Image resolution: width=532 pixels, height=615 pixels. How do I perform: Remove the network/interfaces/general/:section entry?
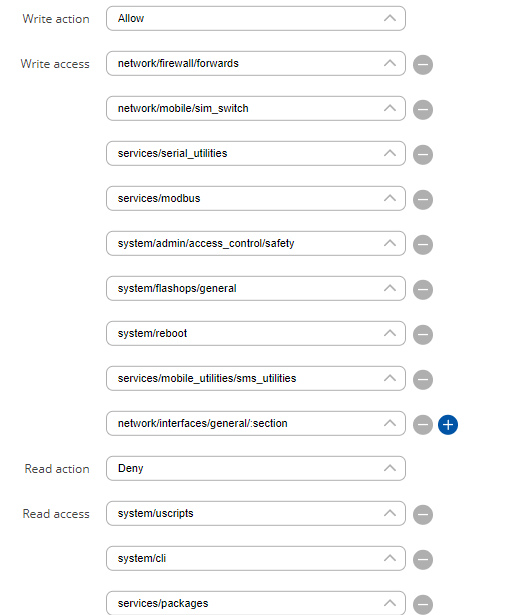point(423,424)
